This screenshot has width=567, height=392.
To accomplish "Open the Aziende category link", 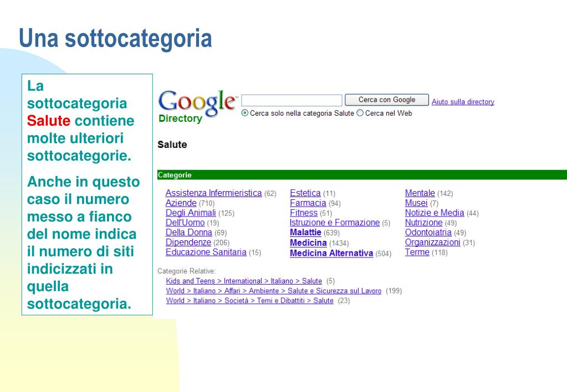I will click(x=181, y=203).
